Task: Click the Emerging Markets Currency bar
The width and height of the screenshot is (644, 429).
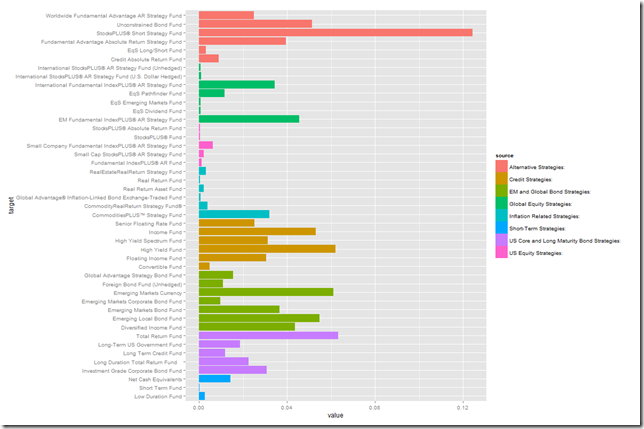Action: pyautogui.click(x=266, y=292)
